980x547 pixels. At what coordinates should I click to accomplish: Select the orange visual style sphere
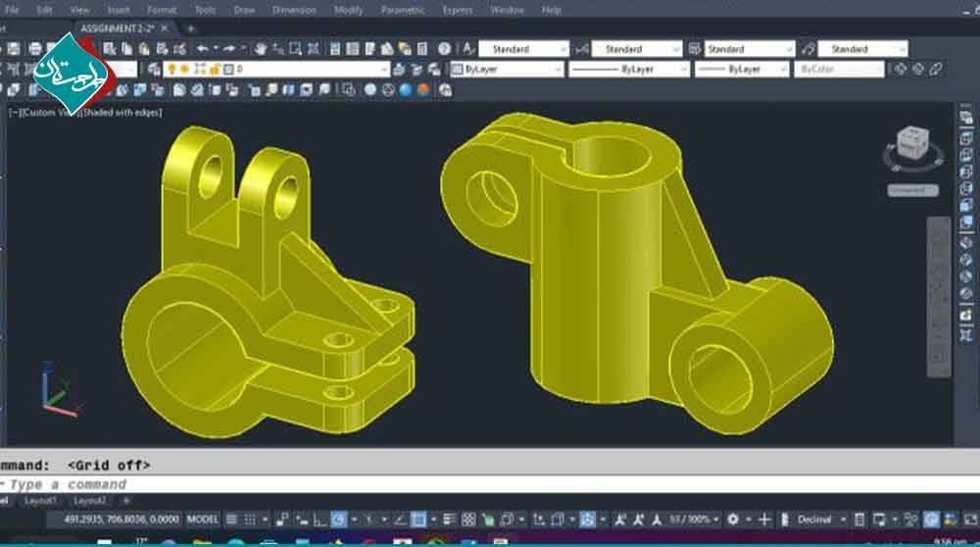tap(423, 89)
